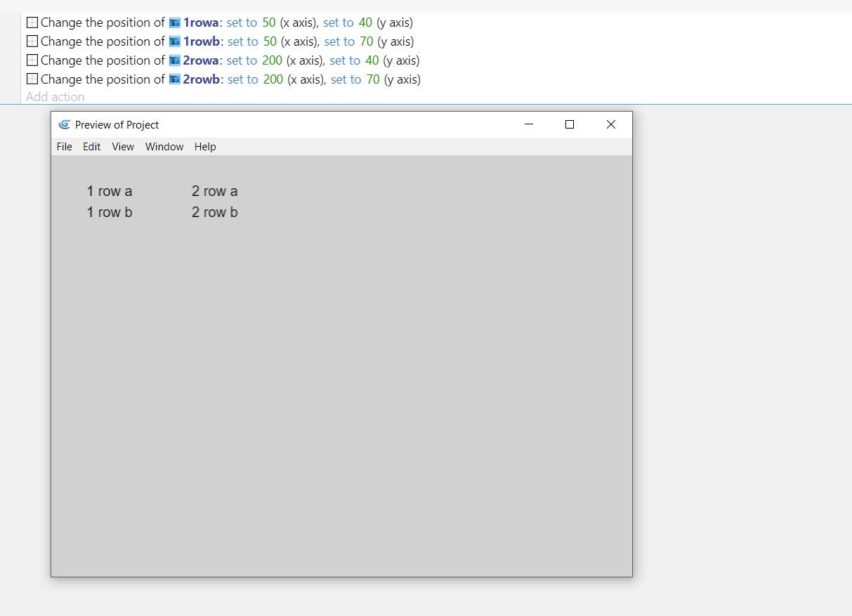The height and width of the screenshot is (616, 852).
Task: Click the position action icon for 2rowa
Action: point(32,60)
